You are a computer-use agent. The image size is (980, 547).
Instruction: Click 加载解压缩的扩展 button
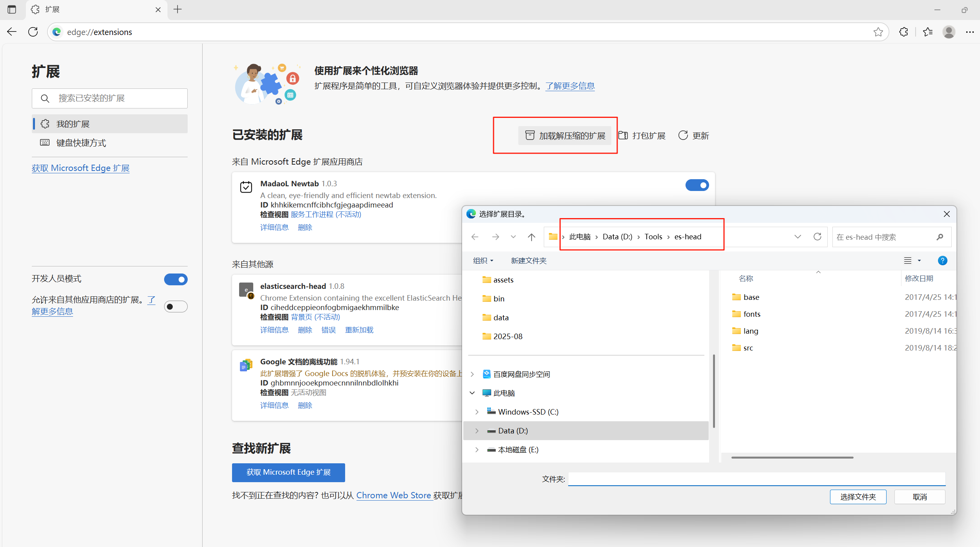(x=565, y=136)
